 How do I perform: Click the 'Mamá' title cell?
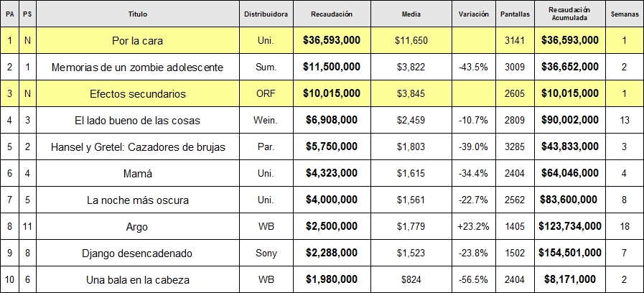pos(138,173)
